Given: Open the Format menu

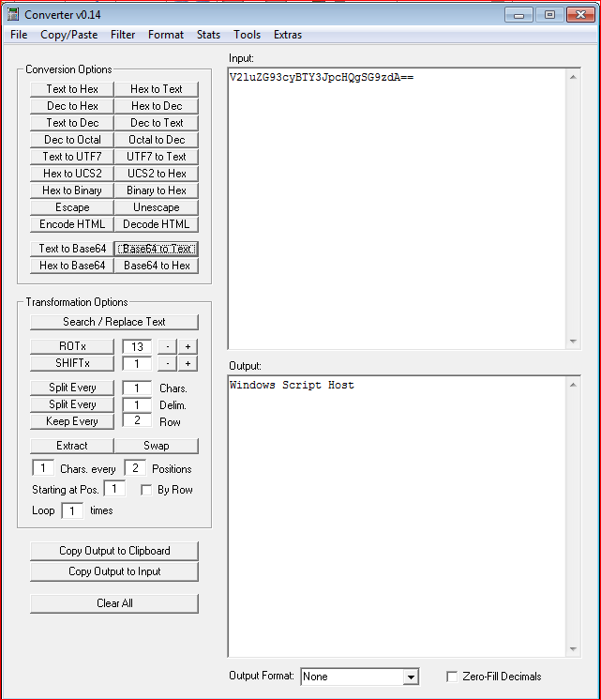Looking at the screenshot, I should pyautogui.click(x=166, y=35).
